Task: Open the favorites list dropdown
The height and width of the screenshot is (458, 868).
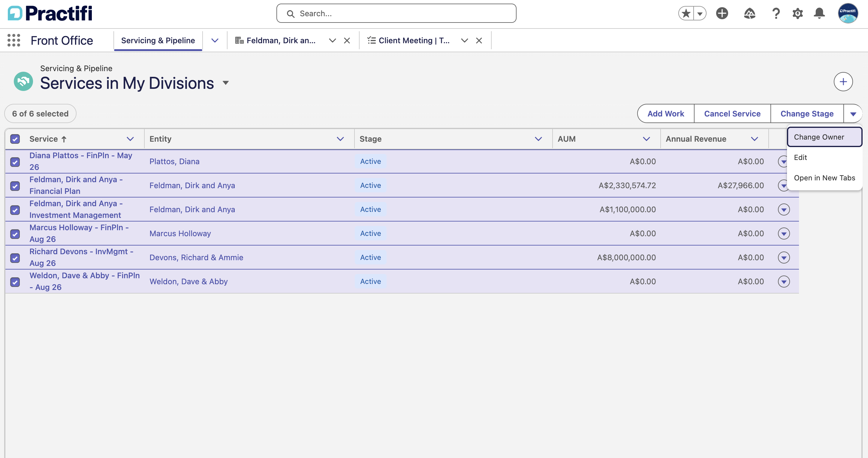Action: coord(700,14)
